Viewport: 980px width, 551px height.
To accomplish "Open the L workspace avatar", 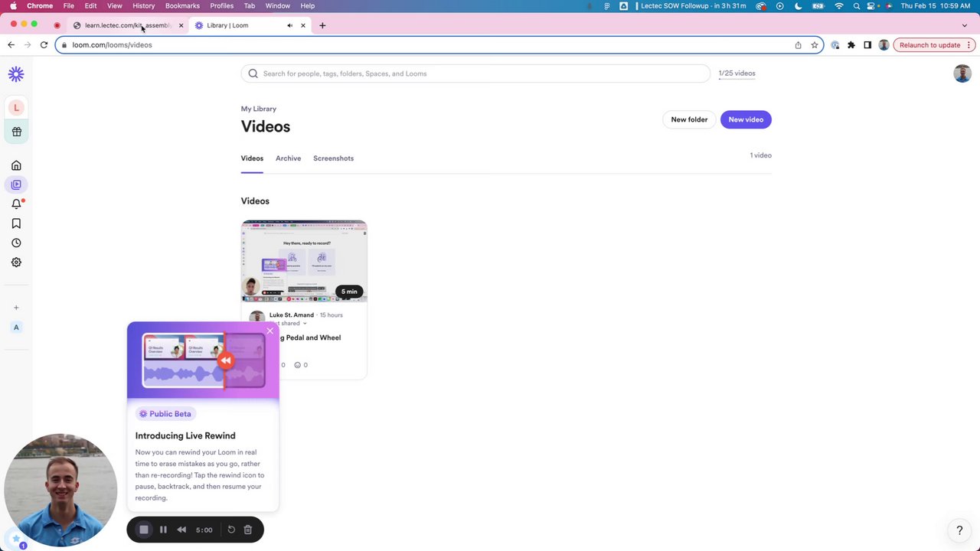I will click(x=16, y=108).
